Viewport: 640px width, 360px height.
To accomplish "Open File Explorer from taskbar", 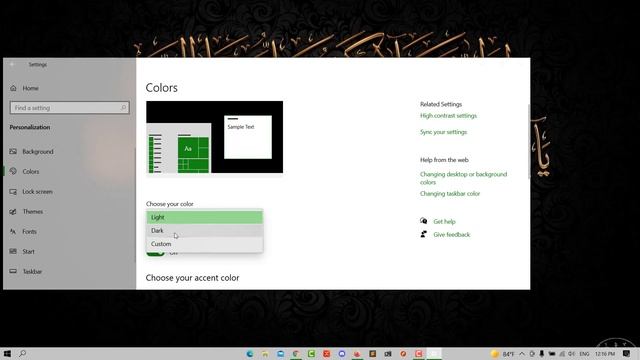I will click(x=265, y=354).
